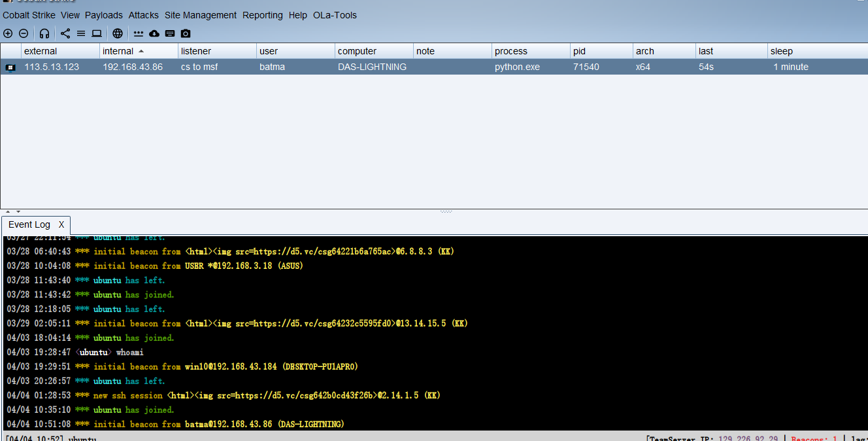
Task: Switch to pivot graph view icon
Action: pyautogui.click(x=65, y=33)
